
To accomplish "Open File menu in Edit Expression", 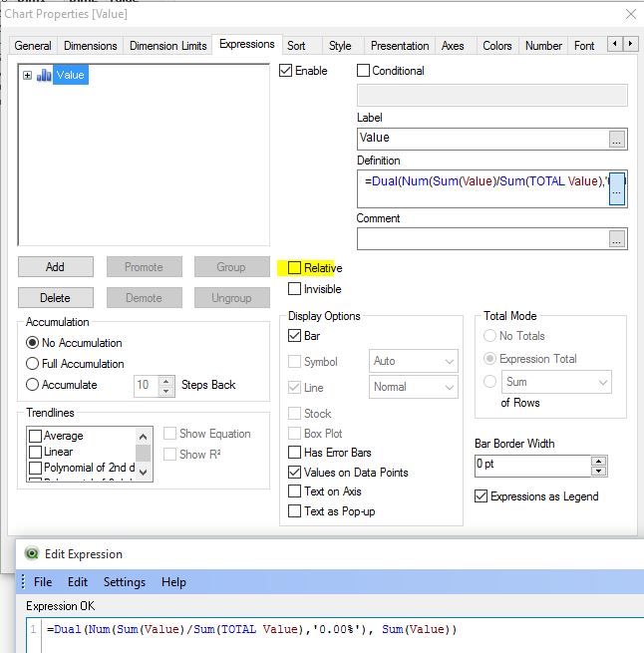I will 43,582.
